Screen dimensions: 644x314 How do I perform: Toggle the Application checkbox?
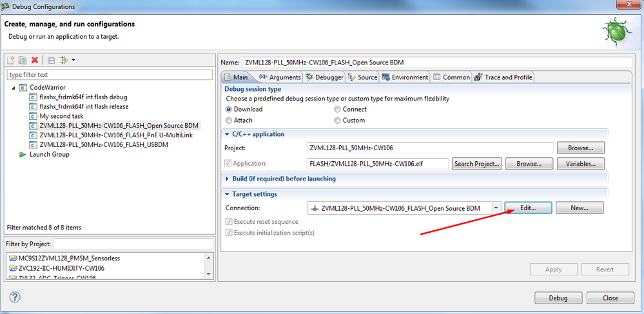click(x=228, y=163)
